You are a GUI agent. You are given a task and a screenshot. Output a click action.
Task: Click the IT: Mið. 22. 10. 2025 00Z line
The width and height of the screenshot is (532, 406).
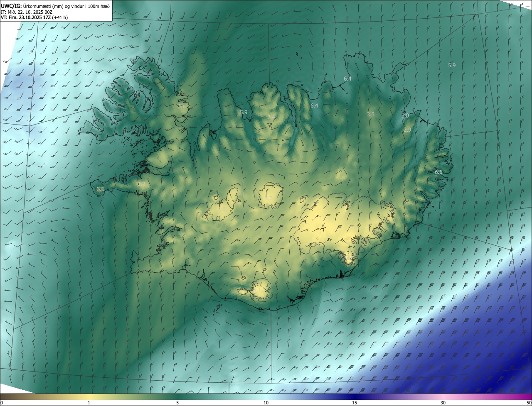tap(26, 12)
